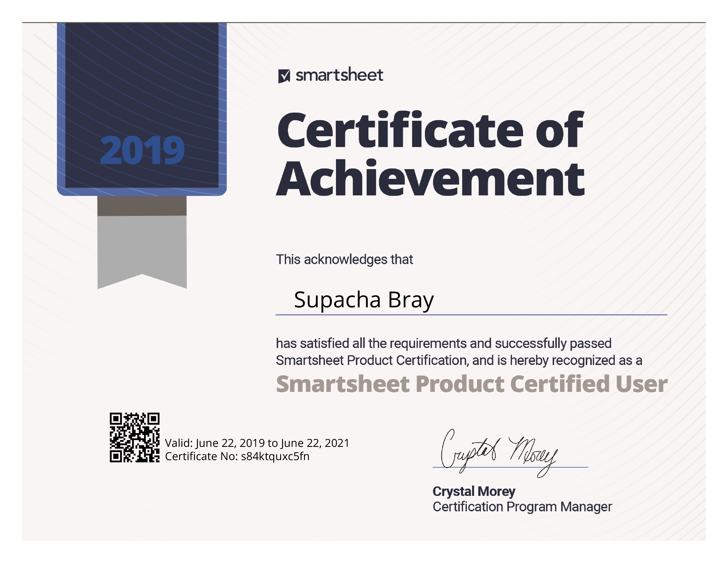This screenshot has width=728, height=563.
Task: Click the Smartsheet checkmark logo icon
Action: tap(284, 76)
